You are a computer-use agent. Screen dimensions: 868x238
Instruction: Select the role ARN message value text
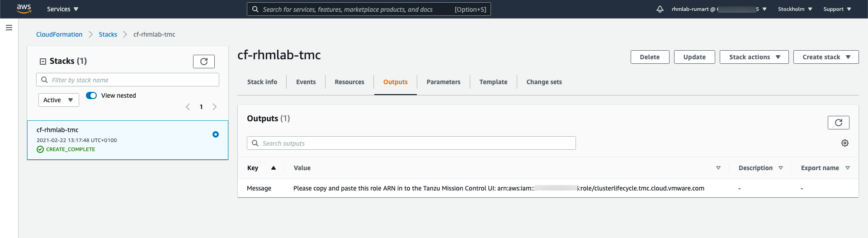tap(499, 188)
